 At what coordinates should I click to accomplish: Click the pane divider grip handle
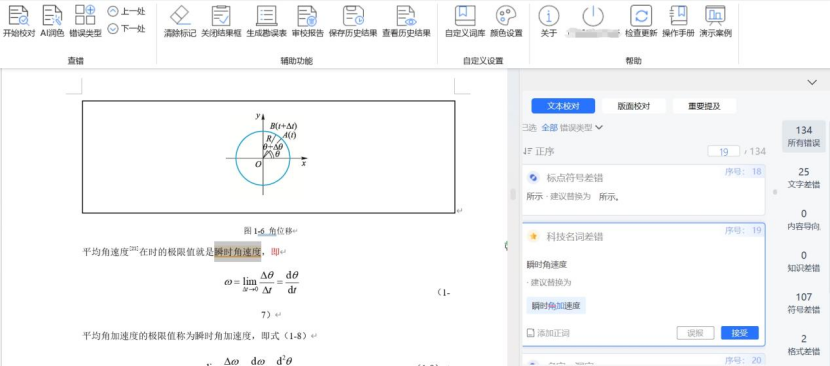point(513,194)
